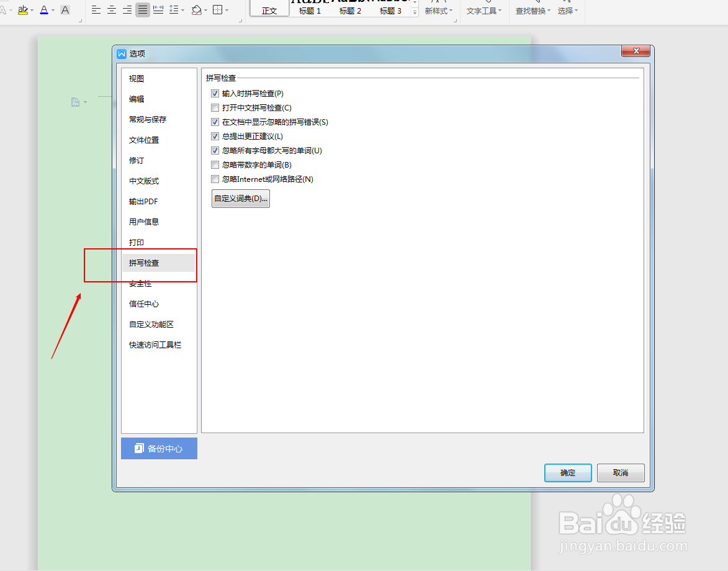Select the character shading icon
The height and width of the screenshot is (571, 728).
[65, 10]
